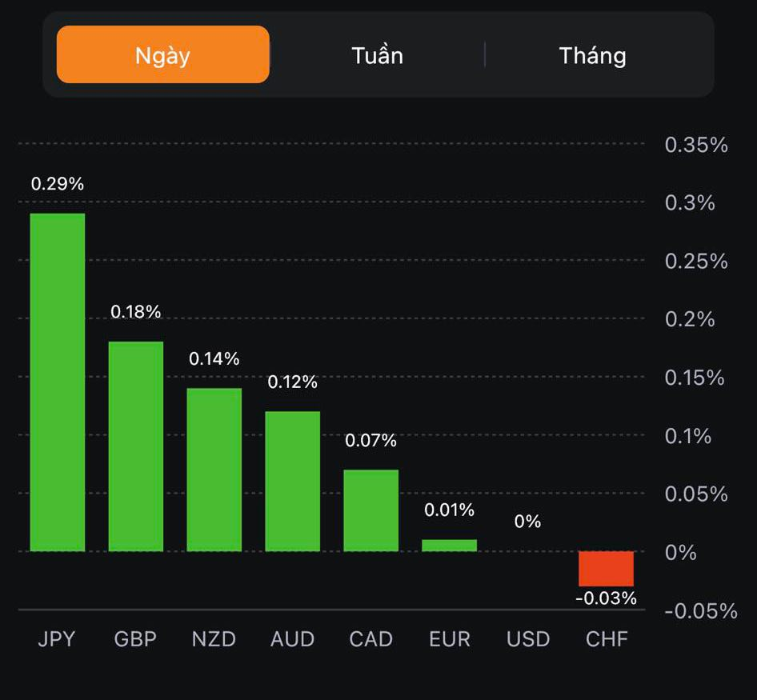This screenshot has width=757, height=700.
Task: Click the JPY currency label
Action: point(57,639)
